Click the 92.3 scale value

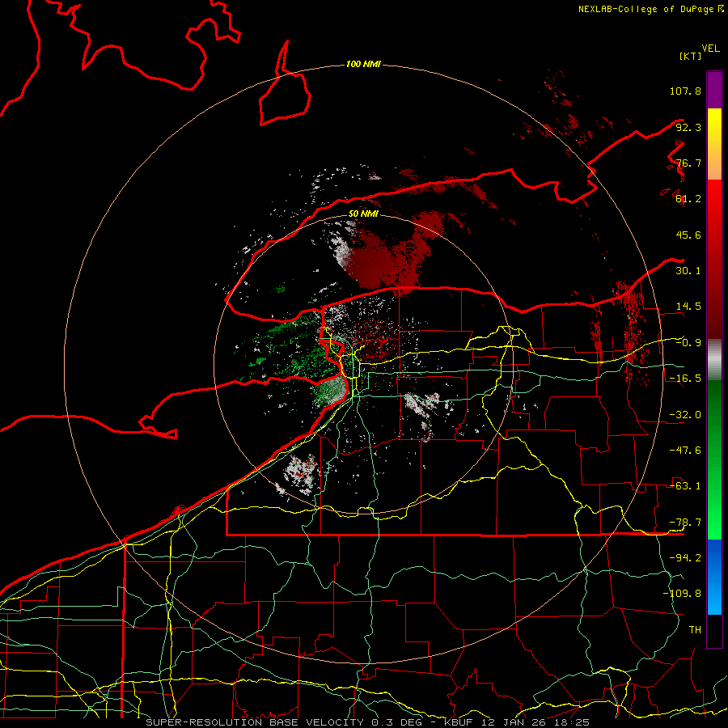[688, 127]
